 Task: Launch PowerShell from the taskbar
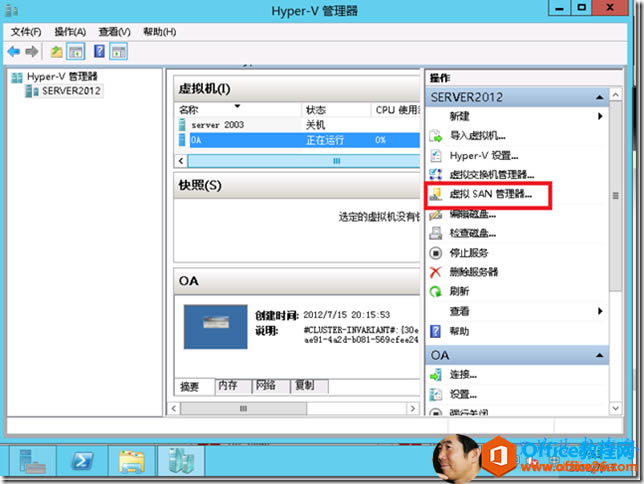point(82,461)
